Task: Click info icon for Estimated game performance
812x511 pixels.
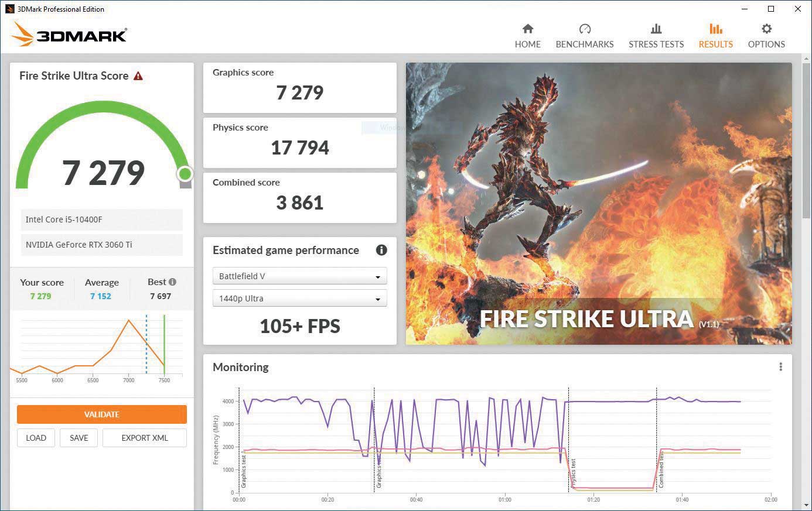Action: (x=381, y=250)
